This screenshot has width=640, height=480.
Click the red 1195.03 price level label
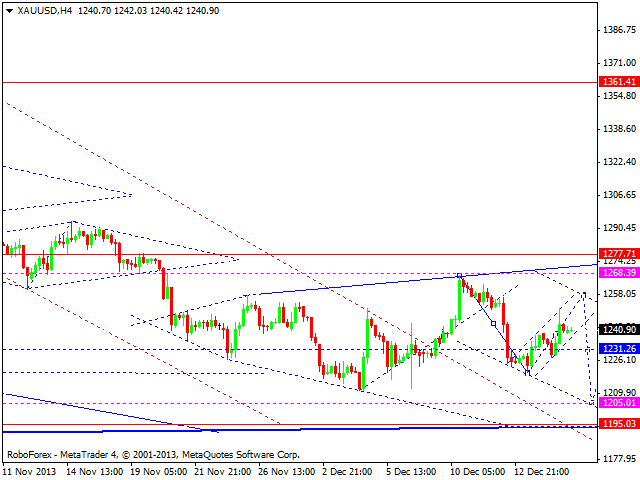[619, 424]
